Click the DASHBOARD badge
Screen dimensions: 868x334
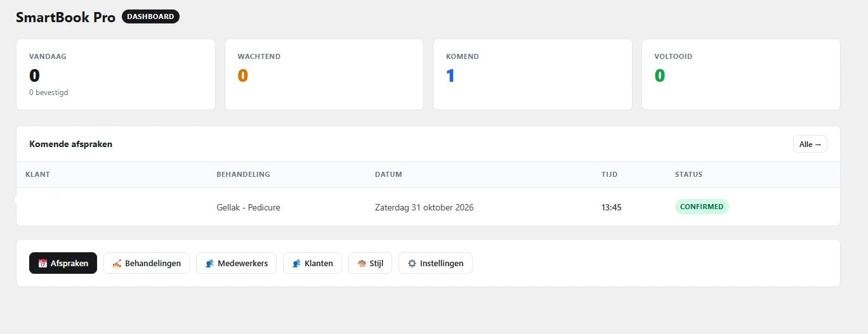150,17
